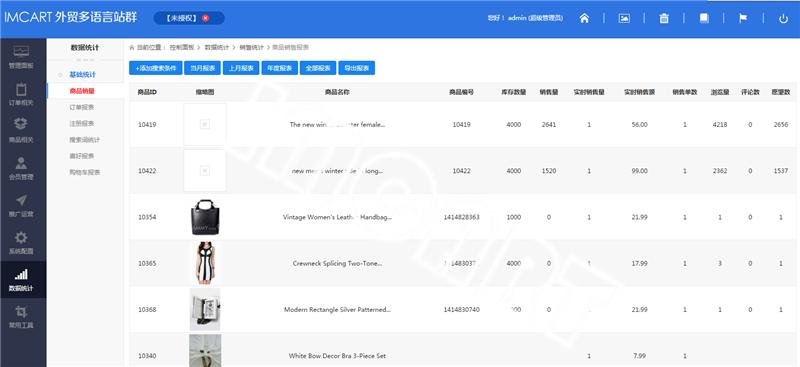The height and width of the screenshot is (367, 800).
Task: Select 商品销量 in the submenu
Action: (82, 91)
